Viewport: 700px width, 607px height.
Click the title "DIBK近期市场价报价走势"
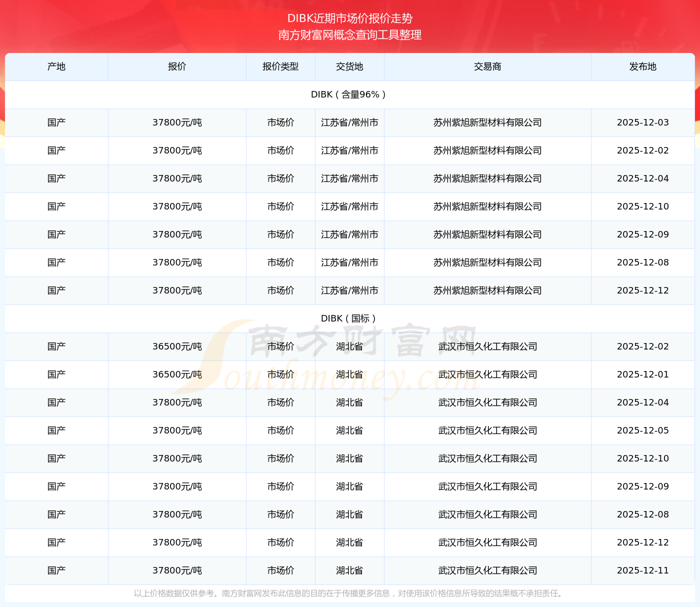click(350, 18)
